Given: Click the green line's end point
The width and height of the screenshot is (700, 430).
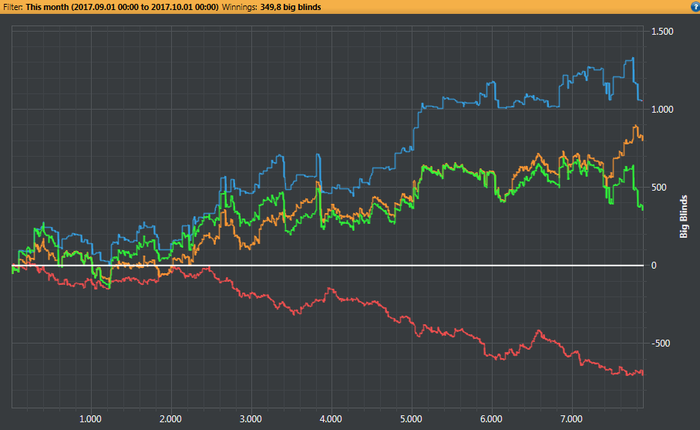Looking at the screenshot, I should [642, 209].
